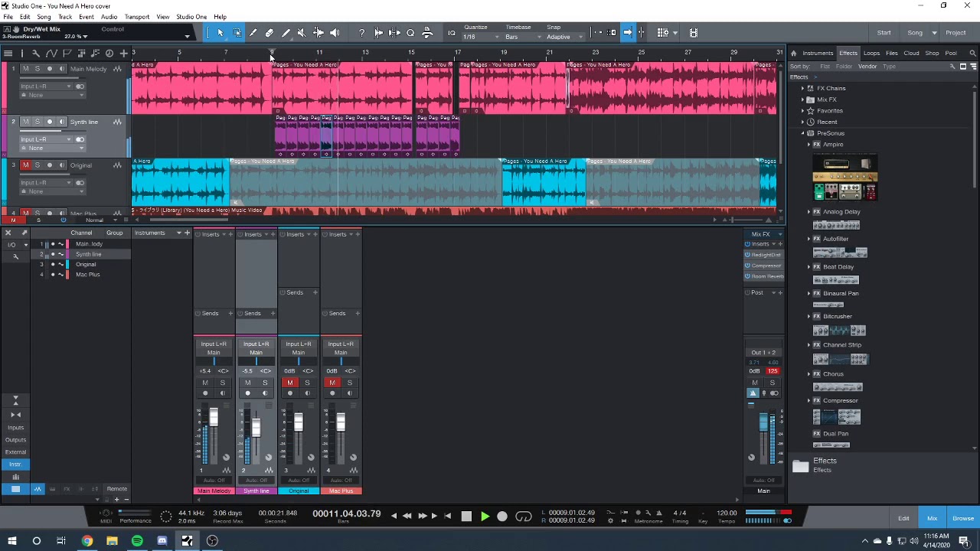Click the Edit view button
980x551 pixels.
point(903,519)
